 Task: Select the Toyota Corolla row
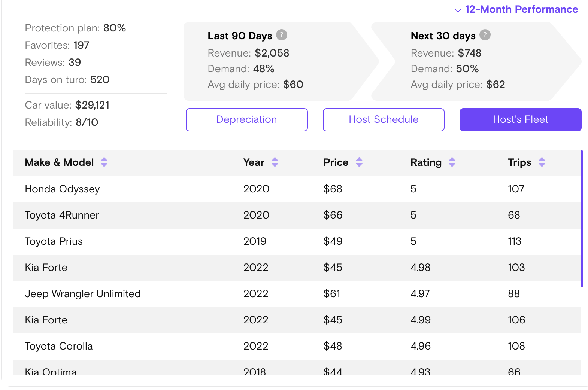tap(297, 347)
